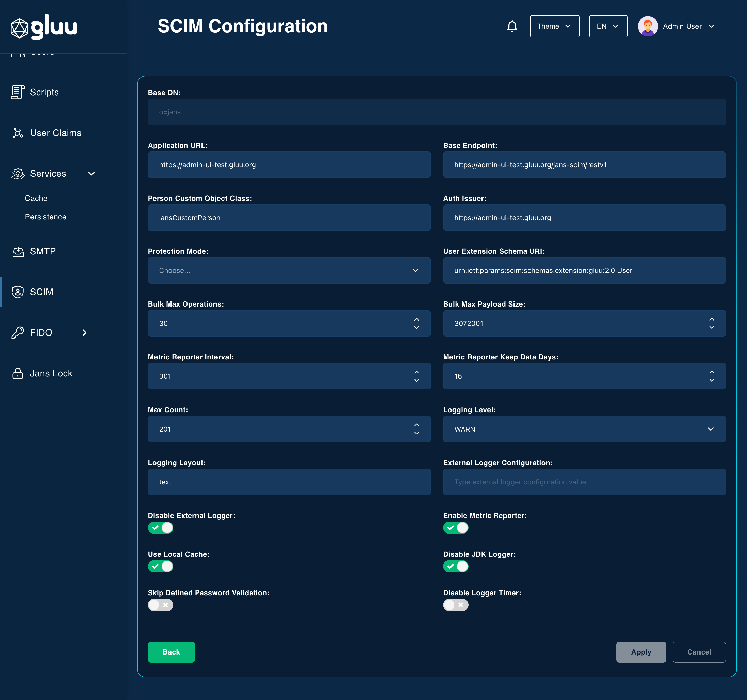Click the FIDO menu label
Viewport: 747px width, 700px height.
pos(41,333)
